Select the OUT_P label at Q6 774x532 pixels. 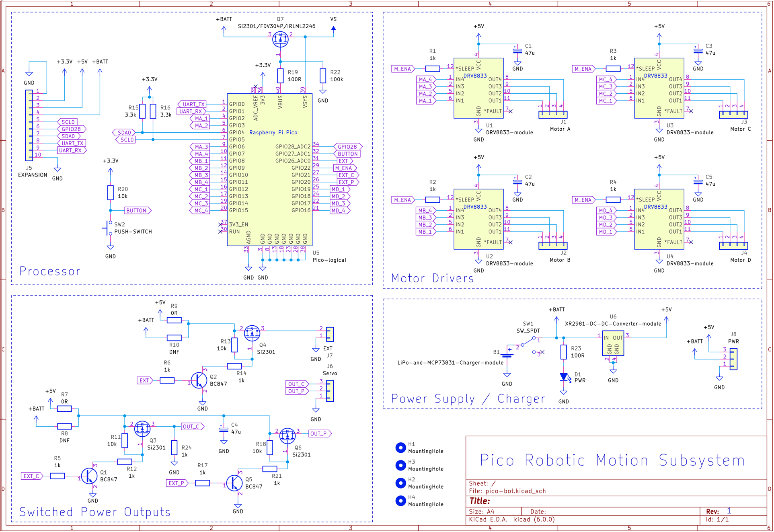tap(320, 433)
